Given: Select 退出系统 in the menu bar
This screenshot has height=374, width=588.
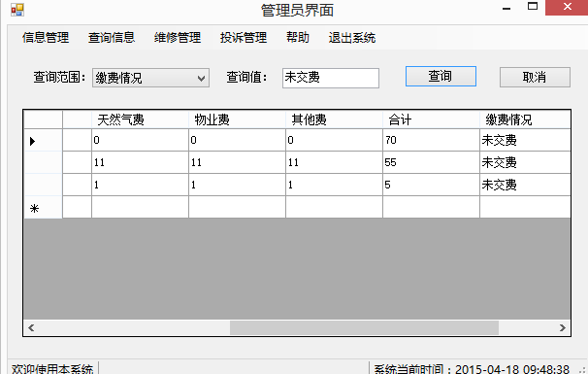Looking at the screenshot, I should click(x=352, y=38).
